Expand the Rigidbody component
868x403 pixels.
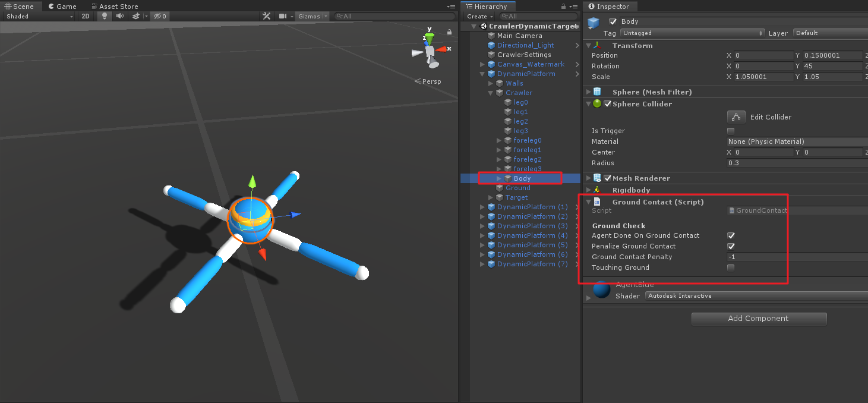(588, 190)
